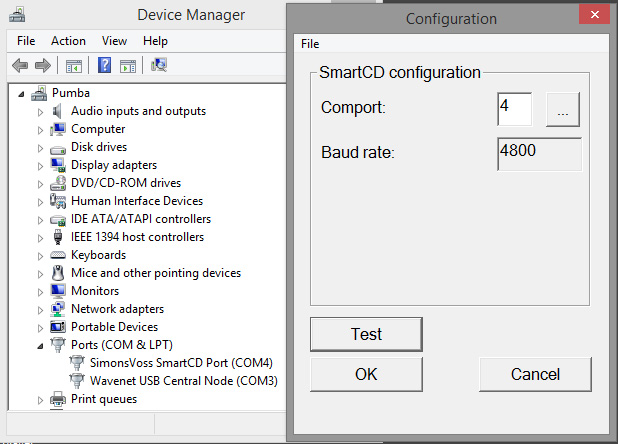Image resolution: width=618 pixels, height=444 pixels.
Task: Open the View menu in Device Manager
Action: (x=114, y=41)
